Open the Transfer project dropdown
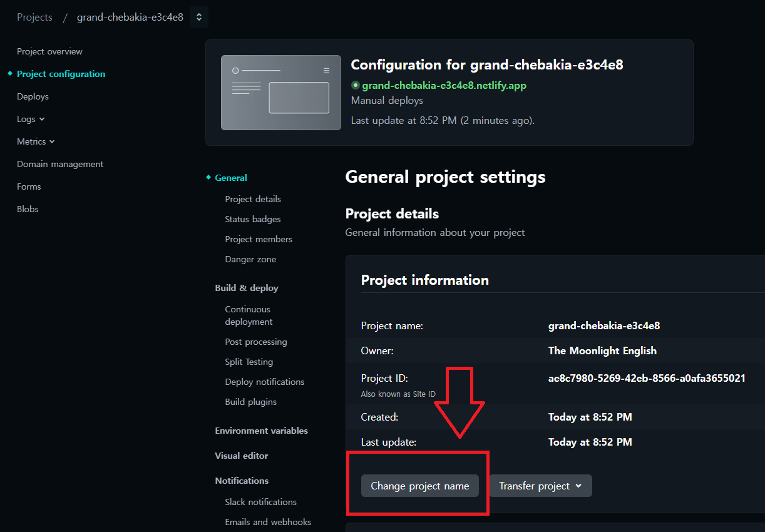Viewport: 765px width, 532px height. click(x=541, y=486)
